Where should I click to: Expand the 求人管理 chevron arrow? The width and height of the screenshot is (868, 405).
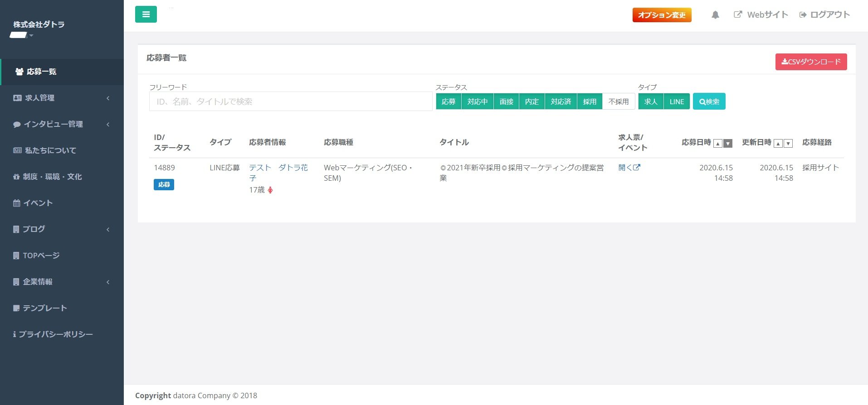pyautogui.click(x=108, y=98)
